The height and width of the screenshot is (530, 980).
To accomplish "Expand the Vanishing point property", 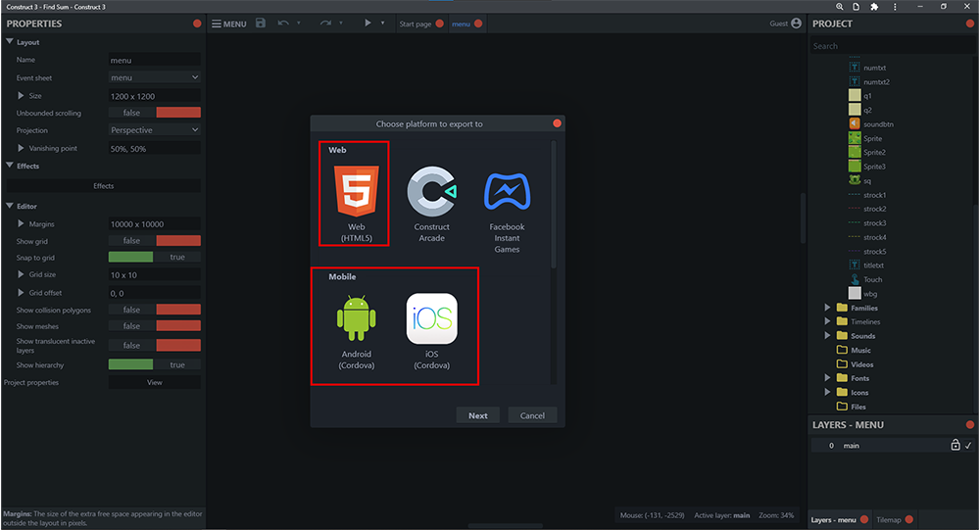I will pyautogui.click(x=21, y=148).
